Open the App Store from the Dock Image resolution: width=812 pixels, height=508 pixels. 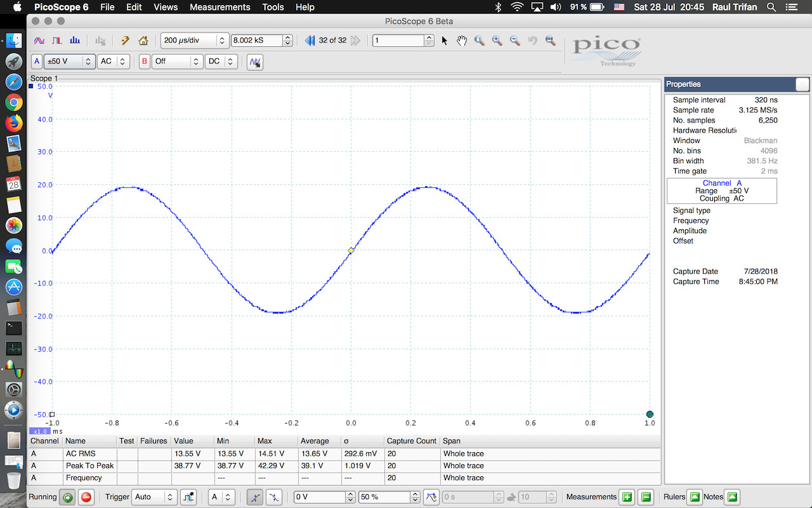(x=14, y=286)
